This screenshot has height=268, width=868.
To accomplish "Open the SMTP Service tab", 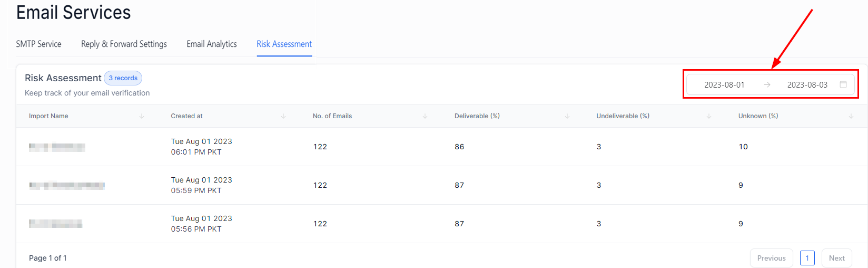I will point(38,44).
